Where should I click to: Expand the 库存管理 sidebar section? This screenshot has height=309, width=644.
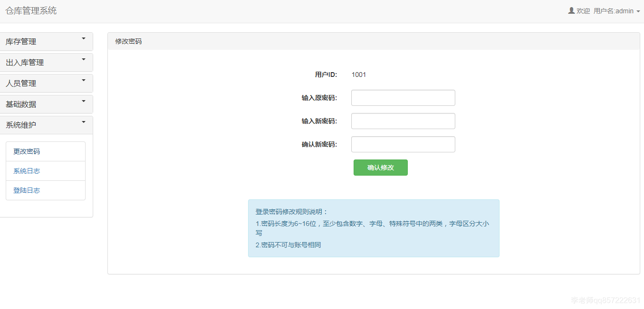(x=46, y=41)
